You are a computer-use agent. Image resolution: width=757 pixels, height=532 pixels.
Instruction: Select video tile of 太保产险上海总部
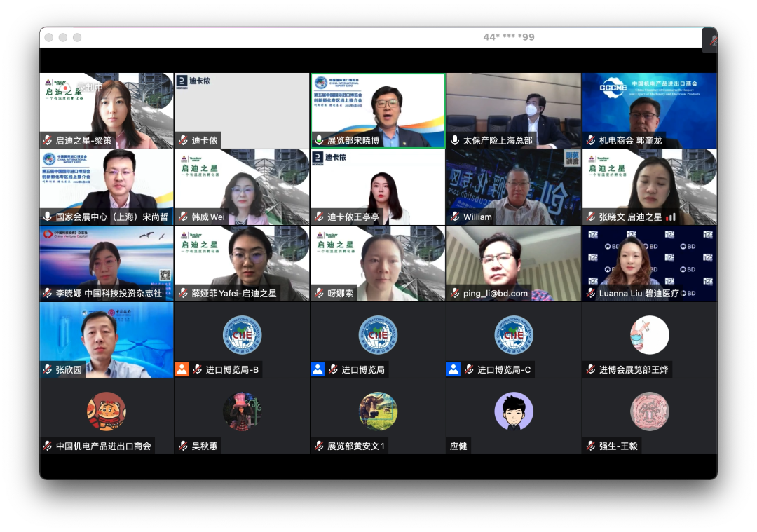[514, 111]
